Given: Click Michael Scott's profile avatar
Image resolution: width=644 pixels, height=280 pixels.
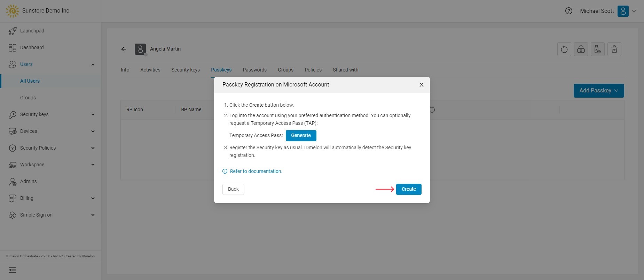Looking at the screenshot, I should pos(623,11).
